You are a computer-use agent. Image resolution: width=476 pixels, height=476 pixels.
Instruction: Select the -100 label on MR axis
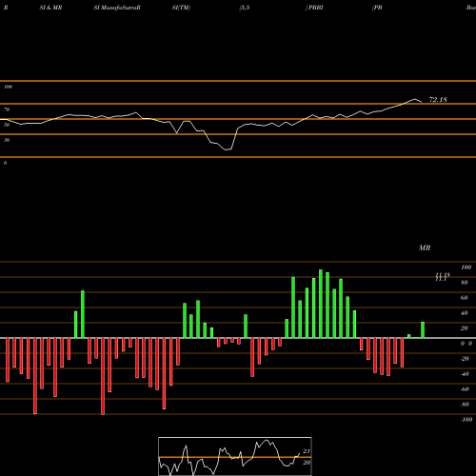point(466,420)
